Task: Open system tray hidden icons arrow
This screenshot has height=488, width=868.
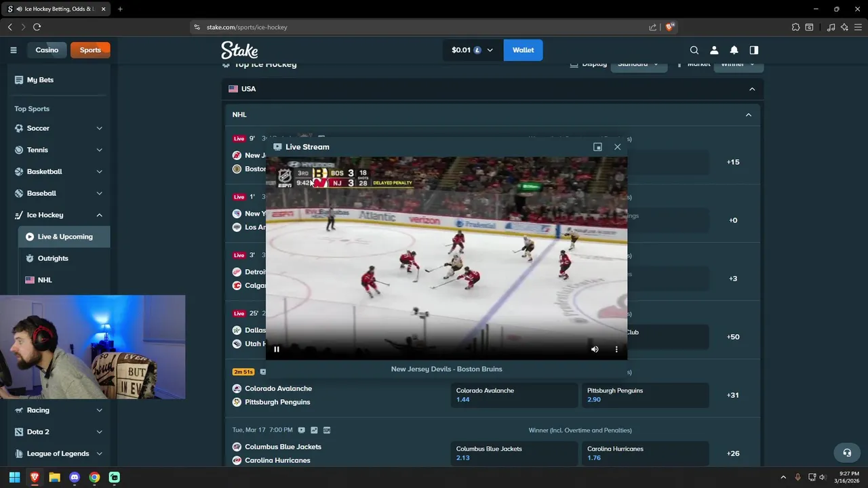Action: (x=783, y=477)
